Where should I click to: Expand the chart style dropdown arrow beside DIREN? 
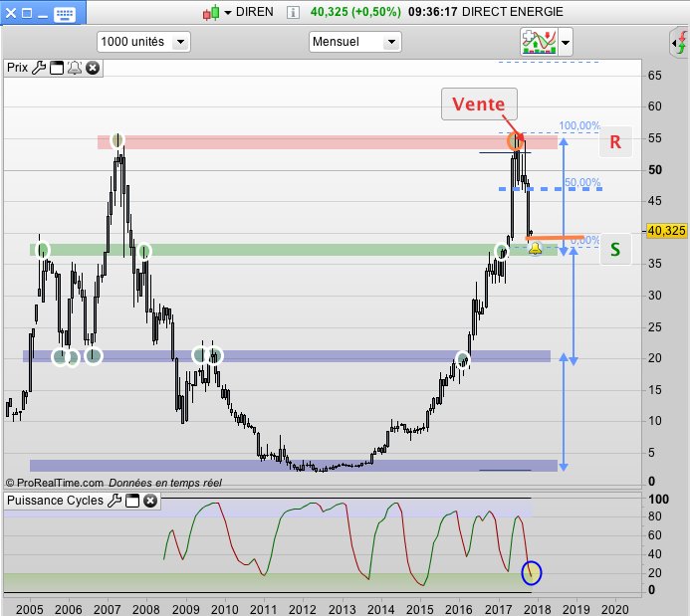coord(228,12)
